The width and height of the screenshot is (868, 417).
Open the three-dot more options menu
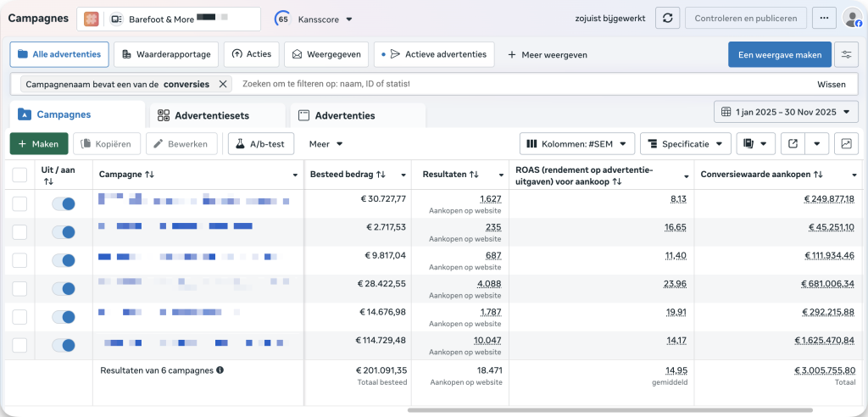point(822,18)
